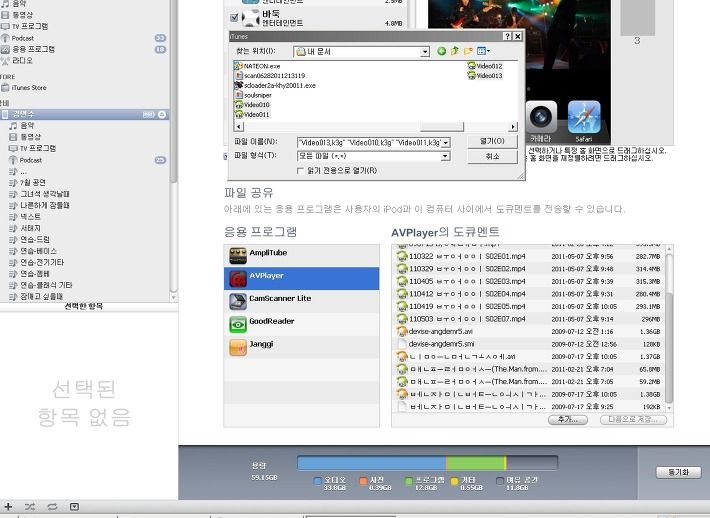Select the 110405 S02E03.mp4 document
710x518 pixels.
coord(528,281)
